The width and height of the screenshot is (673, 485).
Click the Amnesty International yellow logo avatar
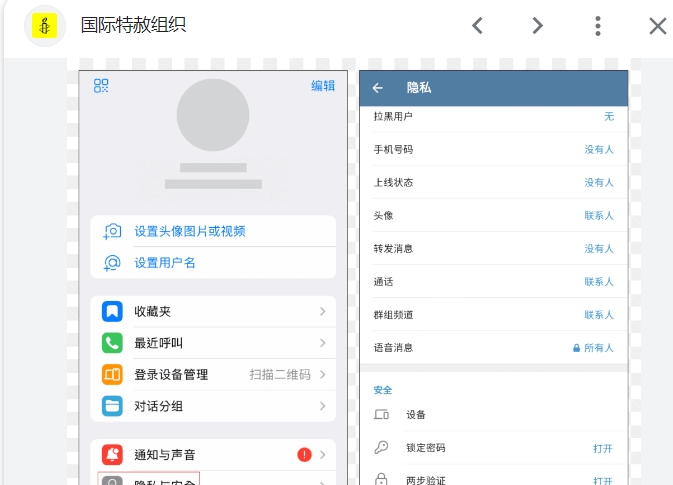click(x=45, y=26)
